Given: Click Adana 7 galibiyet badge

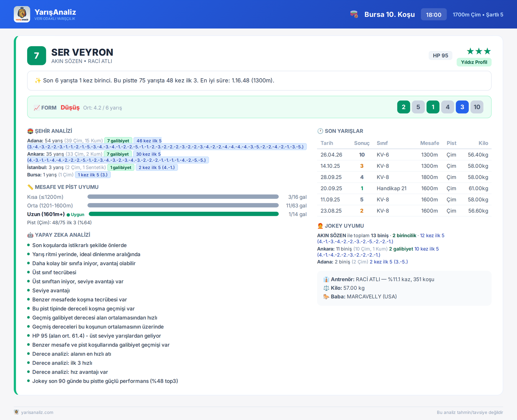Looking at the screenshot, I should coord(118,141).
